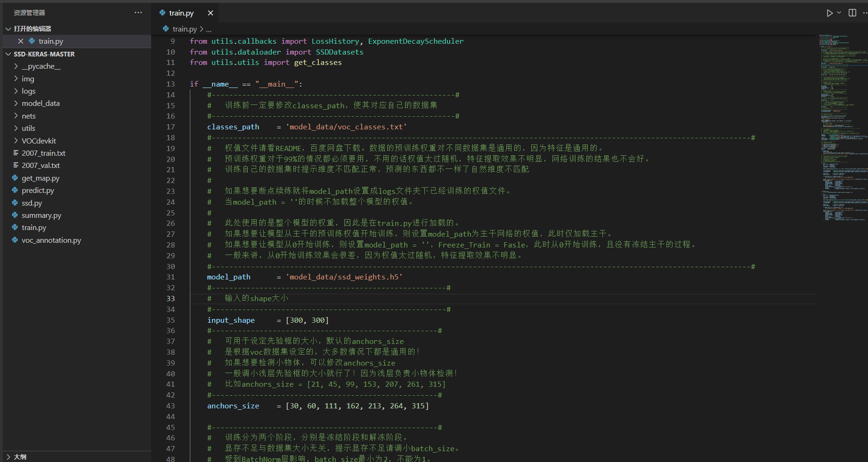Click the anchors_size variable on line 43
The image size is (868, 462).
pos(233,406)
